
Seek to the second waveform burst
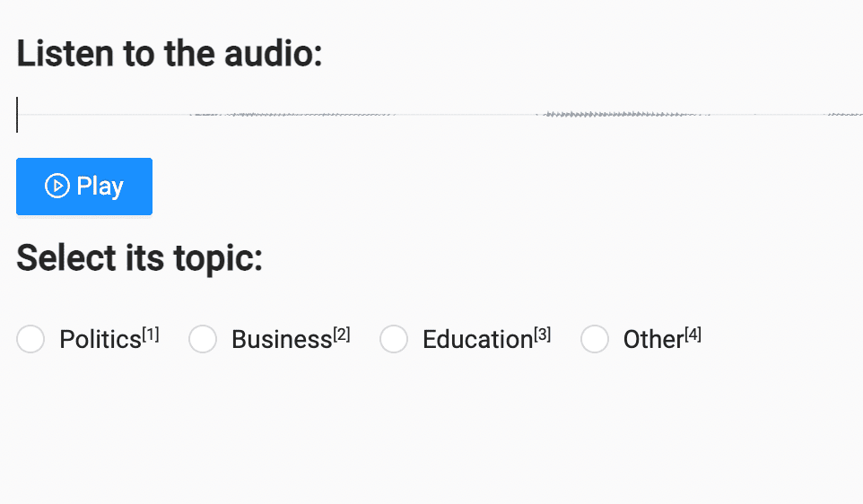(x=623, y=115)
